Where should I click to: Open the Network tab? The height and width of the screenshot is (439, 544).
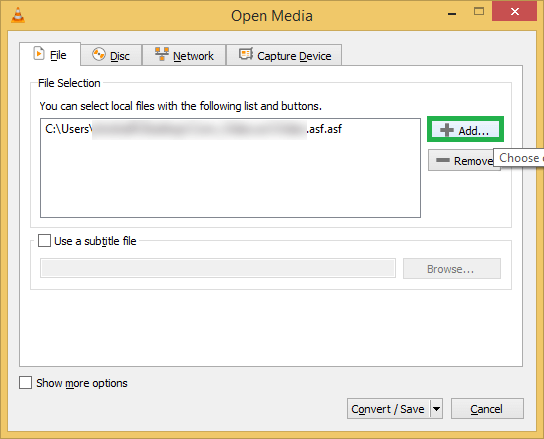pyautogui.click(x=184, y=55)
